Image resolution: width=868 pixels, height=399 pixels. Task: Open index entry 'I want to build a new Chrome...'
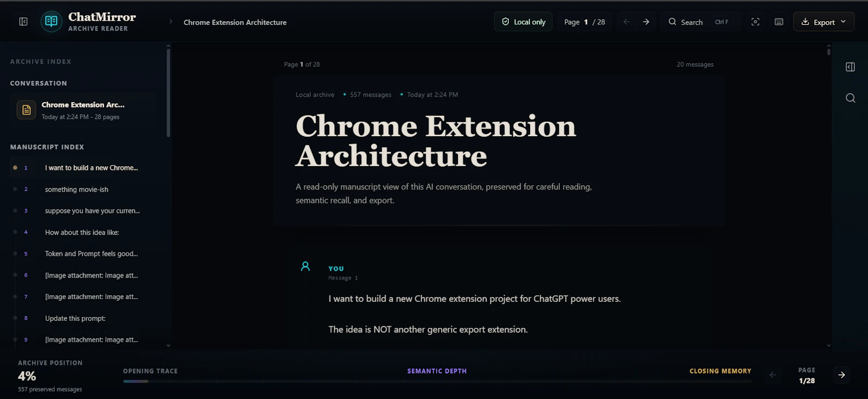point(82,168)
